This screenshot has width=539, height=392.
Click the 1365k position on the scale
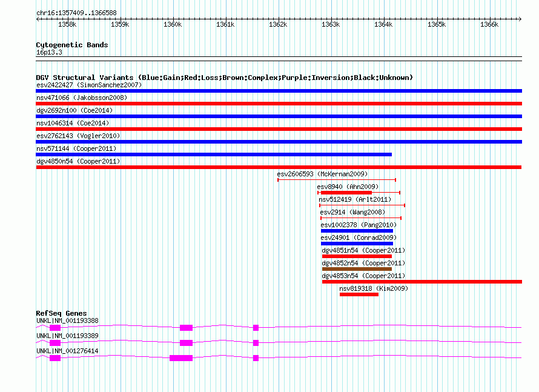[x=436, y=24]
